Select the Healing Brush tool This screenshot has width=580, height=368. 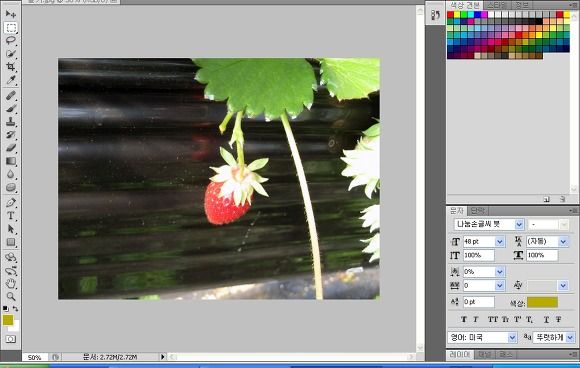pyautogui.click(x=11, y=95)
